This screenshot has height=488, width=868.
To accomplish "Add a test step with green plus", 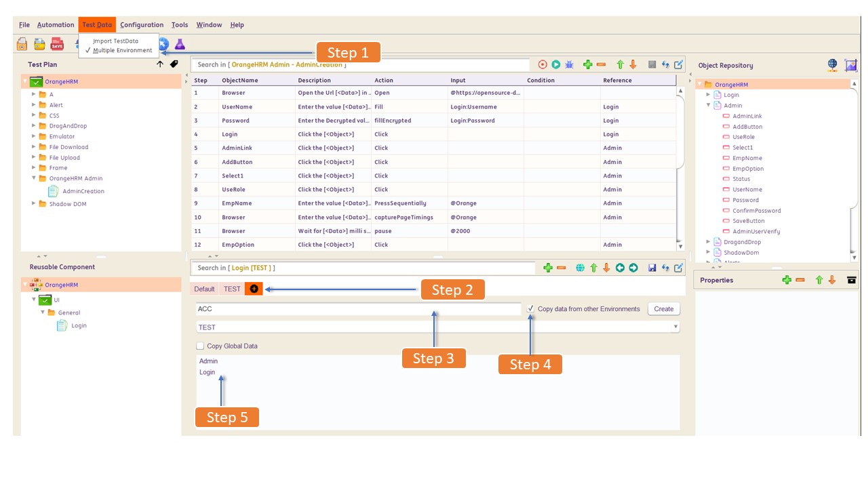I will coord(588,64).
